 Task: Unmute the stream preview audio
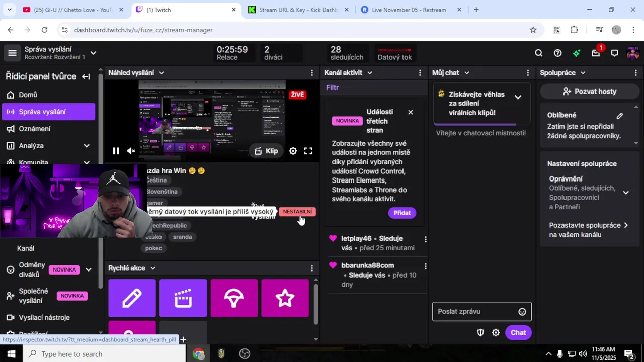pos(131,151)
